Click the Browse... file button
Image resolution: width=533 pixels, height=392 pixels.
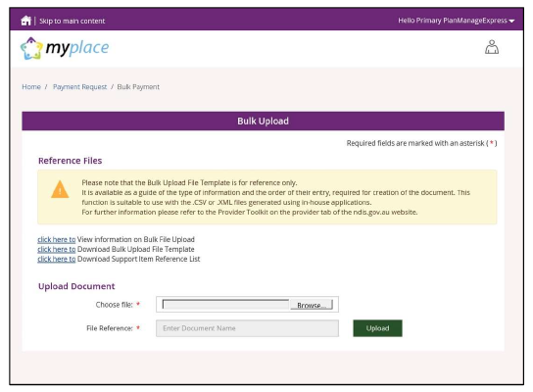312,305
